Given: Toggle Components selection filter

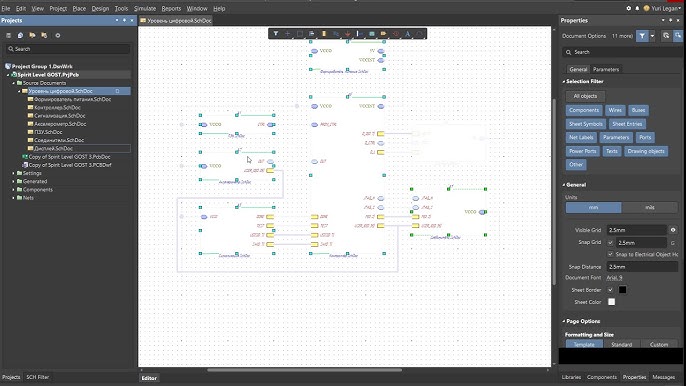Looking at the screenshot, I should click(584, 110).
